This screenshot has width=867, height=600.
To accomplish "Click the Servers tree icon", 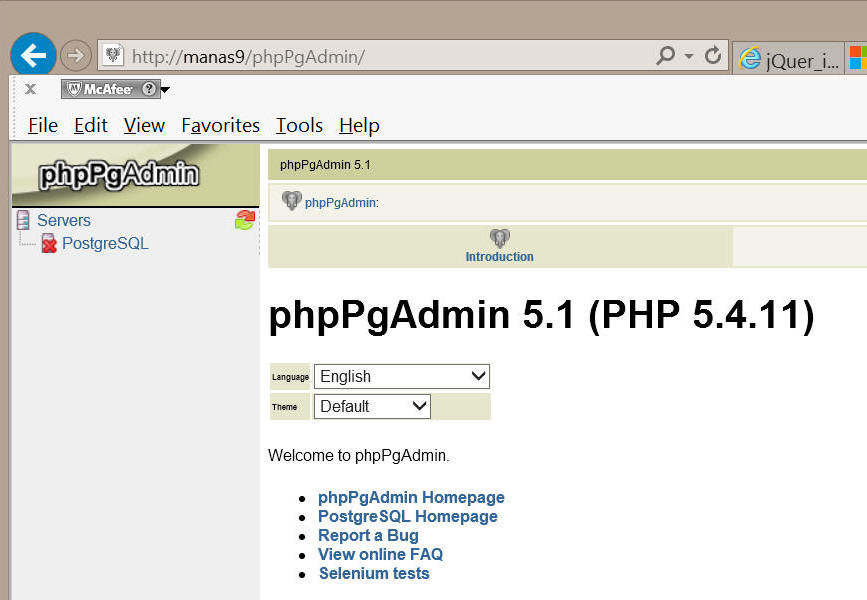I will click(23, 220).
